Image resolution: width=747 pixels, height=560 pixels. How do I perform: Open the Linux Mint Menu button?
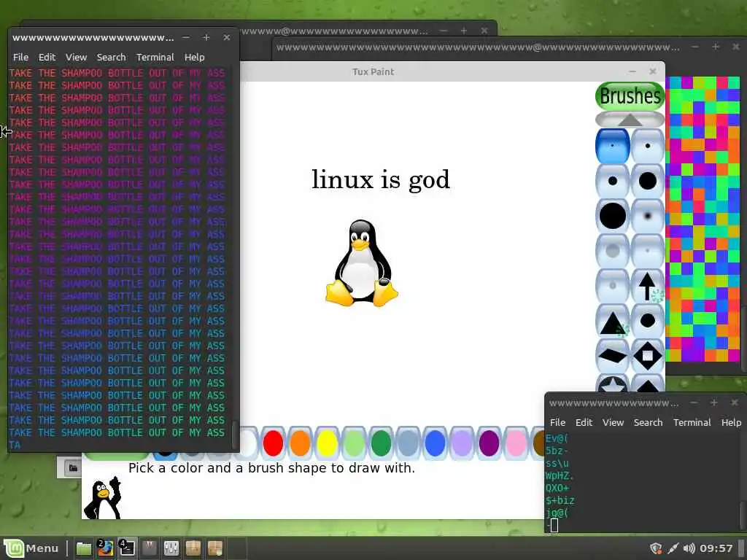(31, 548)
